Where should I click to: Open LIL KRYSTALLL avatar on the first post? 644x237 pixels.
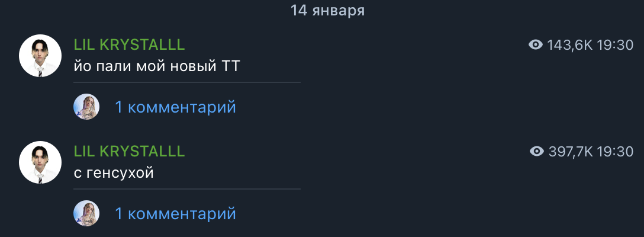[40, 56]
